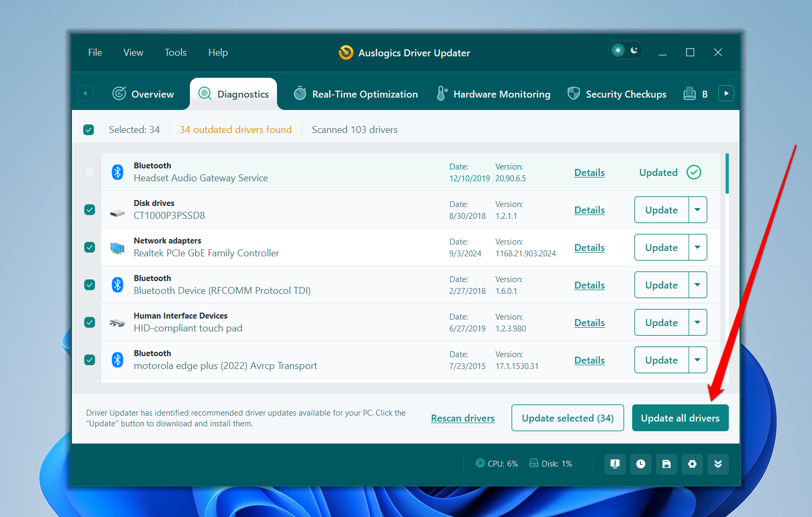Open the Help menu

coord(218,53)
